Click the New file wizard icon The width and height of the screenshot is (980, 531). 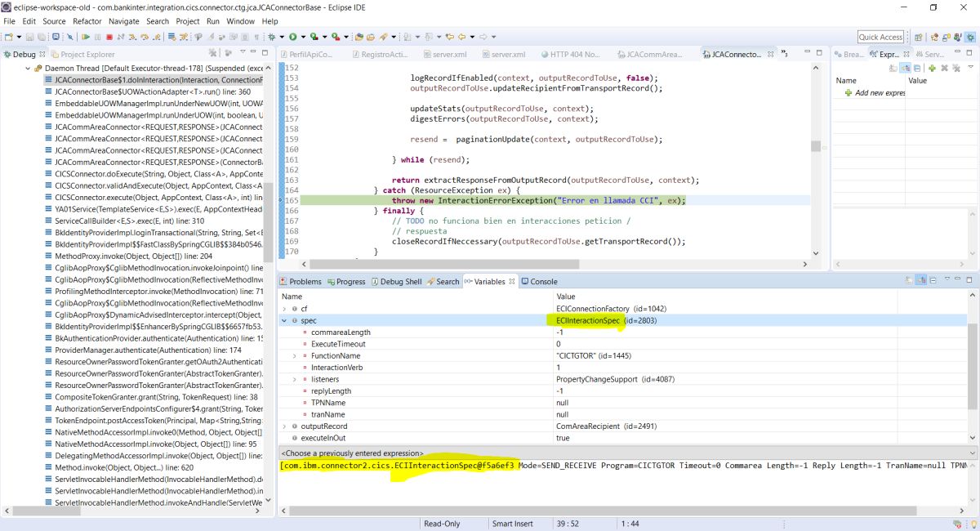pyautogui.click(x=10, y=37)
